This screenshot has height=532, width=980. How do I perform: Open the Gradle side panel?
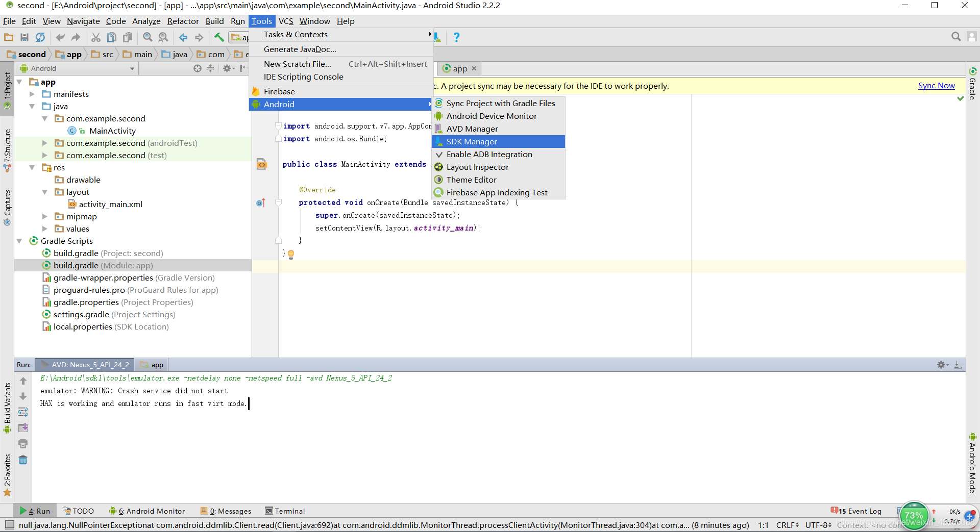(973, 84)
